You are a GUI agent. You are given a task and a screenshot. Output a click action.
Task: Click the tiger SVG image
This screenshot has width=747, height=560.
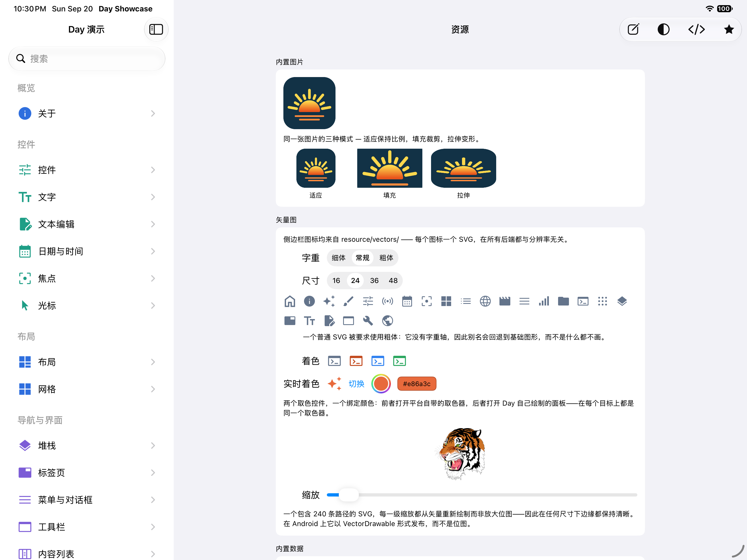click(x=460, y=454)
